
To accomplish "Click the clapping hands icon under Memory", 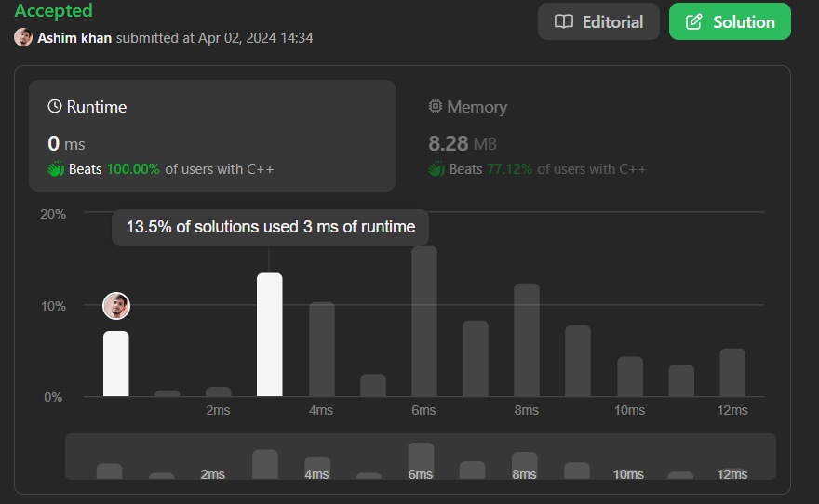I will (436, 169).
